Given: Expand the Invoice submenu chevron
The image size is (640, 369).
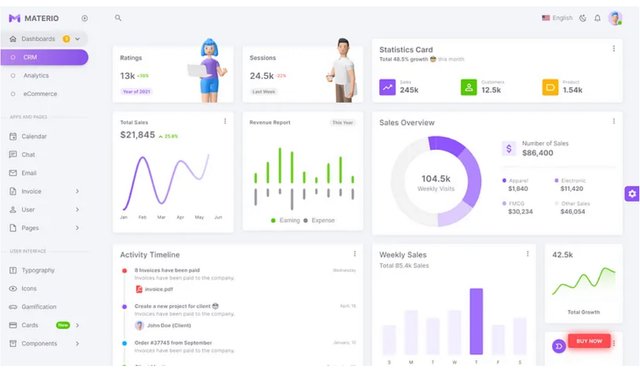Looking at the screenshot, I should [77, 191].
